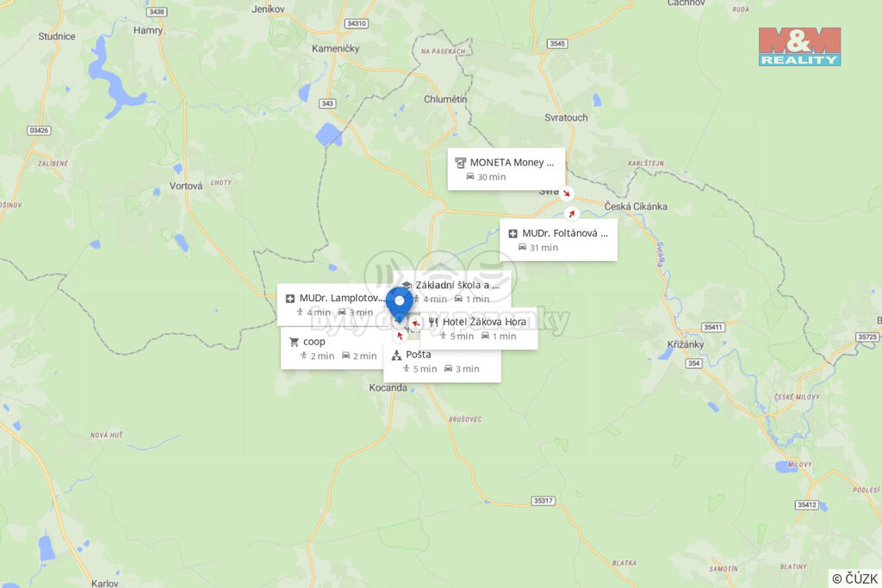Click road number 35317 badge
The image size is (882, 588).
point(543,500)
